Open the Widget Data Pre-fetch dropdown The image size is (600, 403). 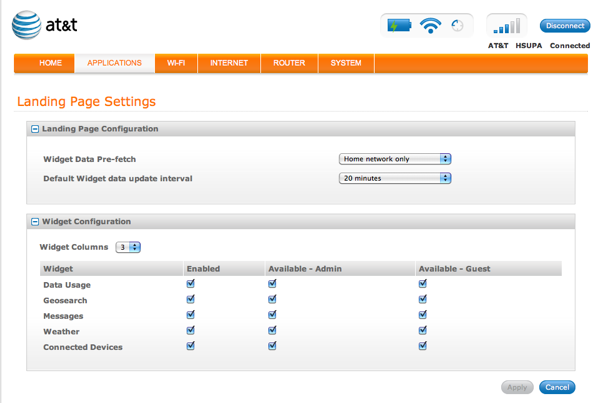[x=395, y=159]
